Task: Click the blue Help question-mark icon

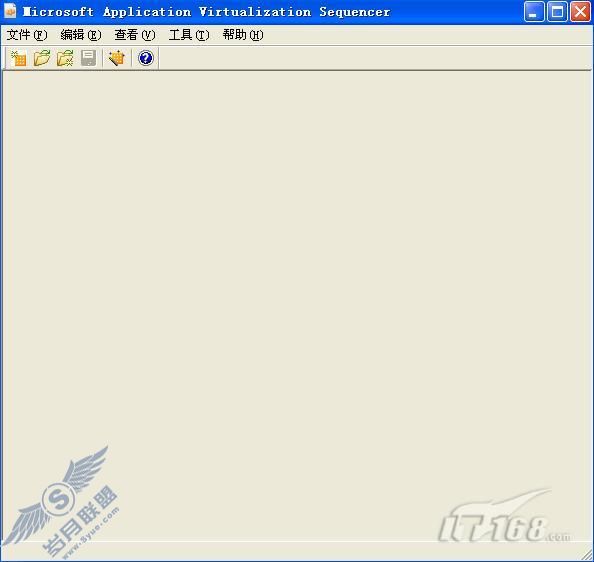Action: pyautogui.click(x=146, y=58)
